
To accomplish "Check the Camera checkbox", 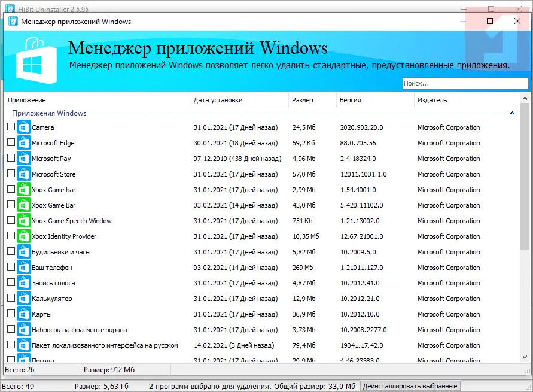I will [x=11, y=127].
